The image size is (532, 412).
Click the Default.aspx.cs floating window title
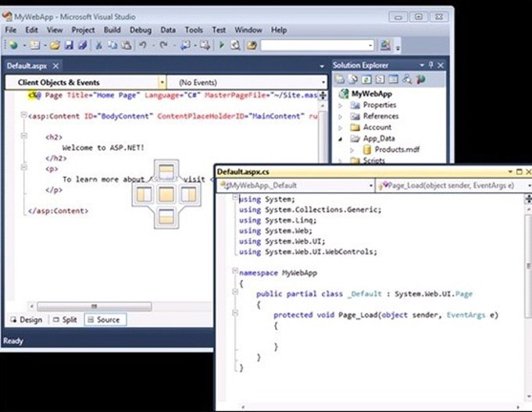coord(243,172)
